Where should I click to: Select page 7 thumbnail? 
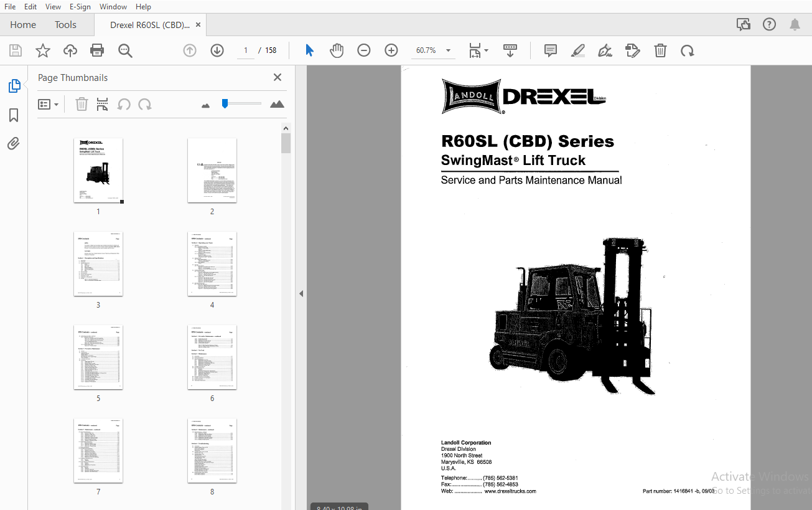(98, 451)
